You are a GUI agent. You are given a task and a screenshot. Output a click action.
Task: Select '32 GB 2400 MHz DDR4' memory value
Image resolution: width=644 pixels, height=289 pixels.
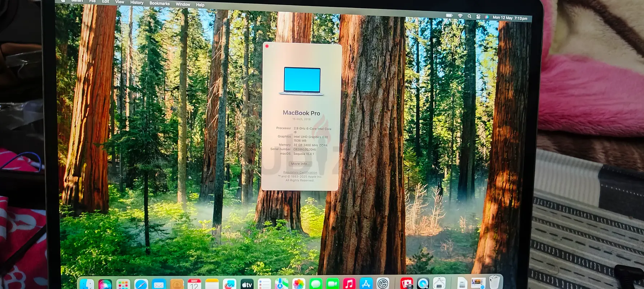coord(310,145)
